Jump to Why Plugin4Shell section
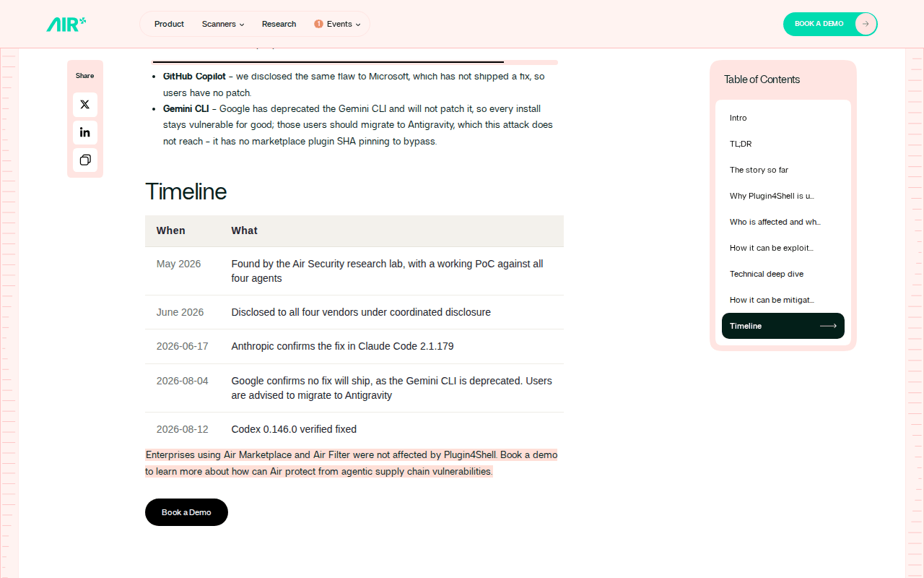 tap(783, 196)
